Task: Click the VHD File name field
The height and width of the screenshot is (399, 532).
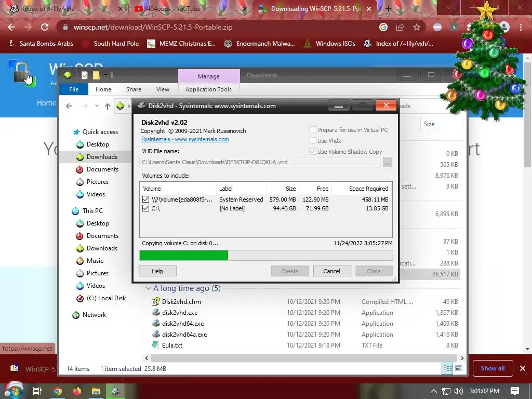Action: (260, 162)
